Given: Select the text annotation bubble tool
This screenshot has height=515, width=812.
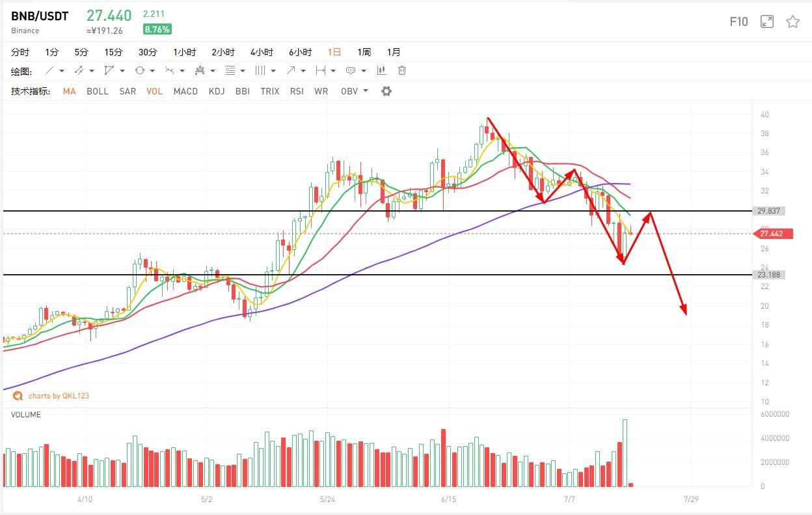Looking at the screenshot, I should point(351,70).
